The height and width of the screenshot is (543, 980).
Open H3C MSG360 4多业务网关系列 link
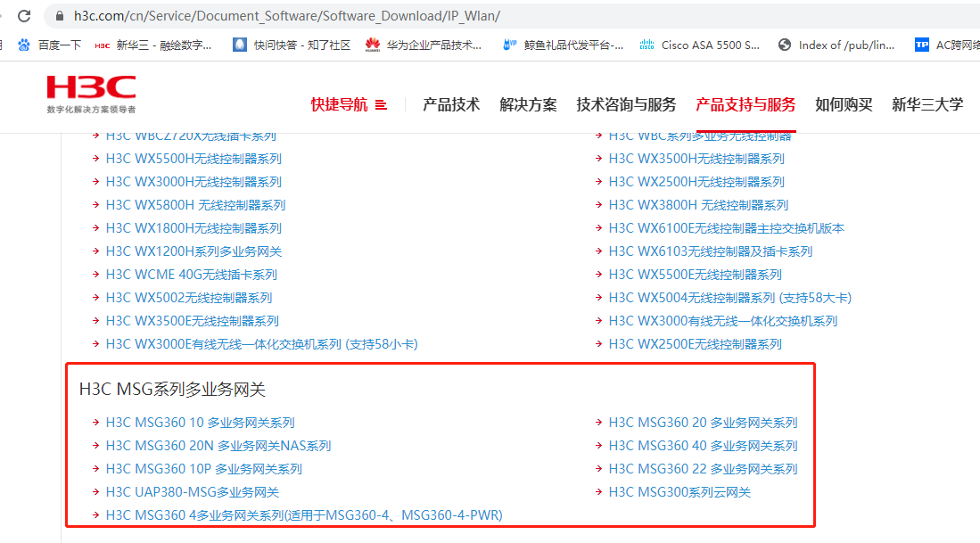[304, 514]
